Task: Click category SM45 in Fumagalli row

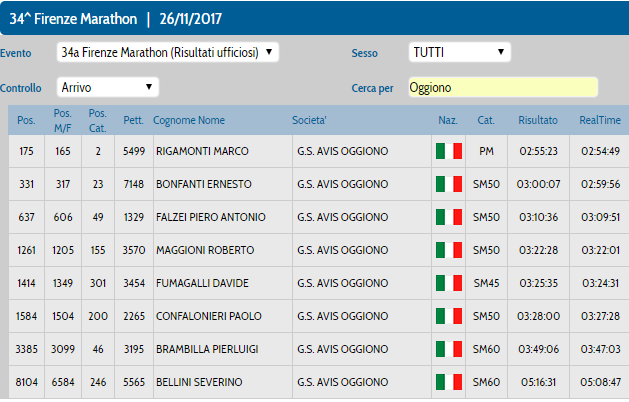Action: [486, 283]
